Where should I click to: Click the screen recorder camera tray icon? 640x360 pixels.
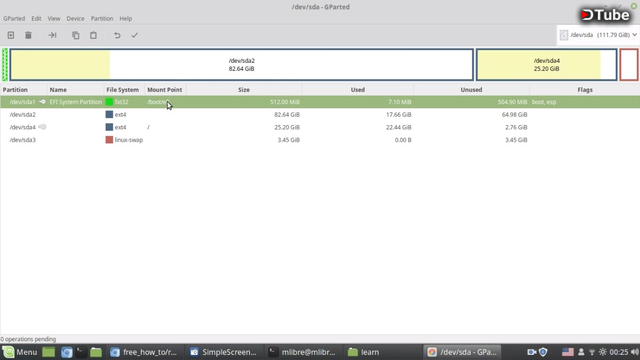click(x=531, y=352)
